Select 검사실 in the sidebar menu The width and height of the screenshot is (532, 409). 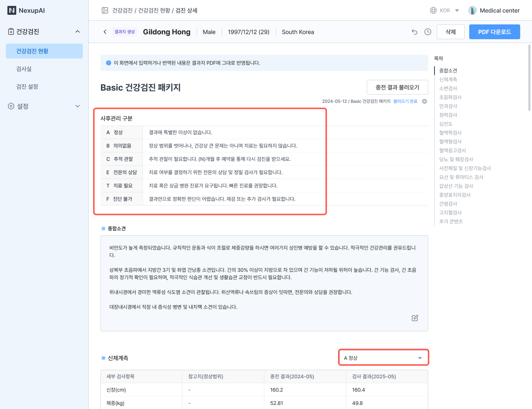24,69
